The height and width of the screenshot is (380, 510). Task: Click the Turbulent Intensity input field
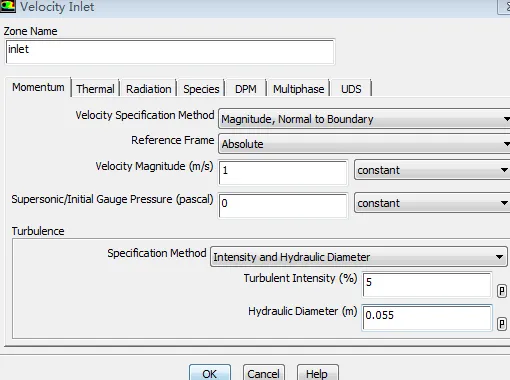pos(427,284)
